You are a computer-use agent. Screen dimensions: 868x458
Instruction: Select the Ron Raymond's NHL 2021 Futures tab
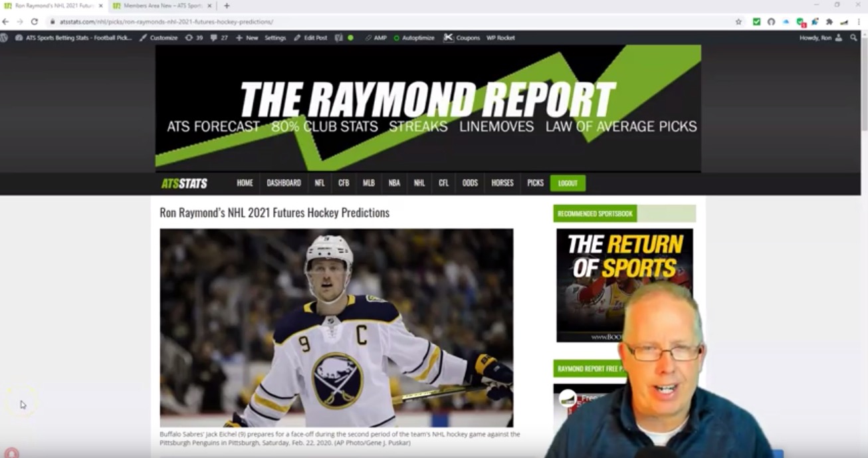pyautogui.click(x=53, y=6)
